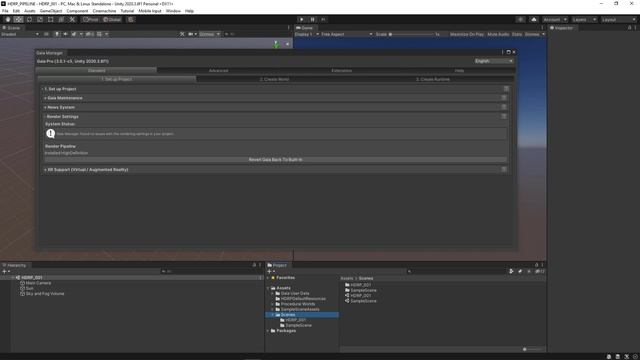Open the component tools icon in Scene toolbar
Screen dimensions: 640x360
point(182,34)
